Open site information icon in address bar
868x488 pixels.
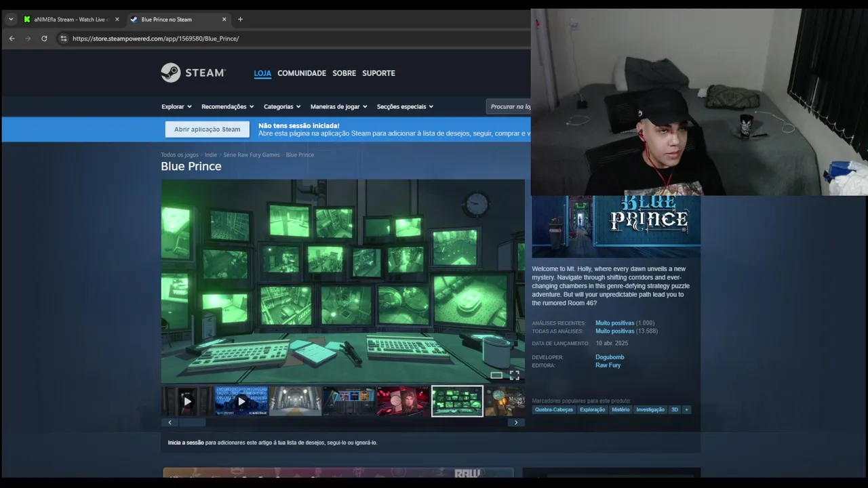coord(64,39)
